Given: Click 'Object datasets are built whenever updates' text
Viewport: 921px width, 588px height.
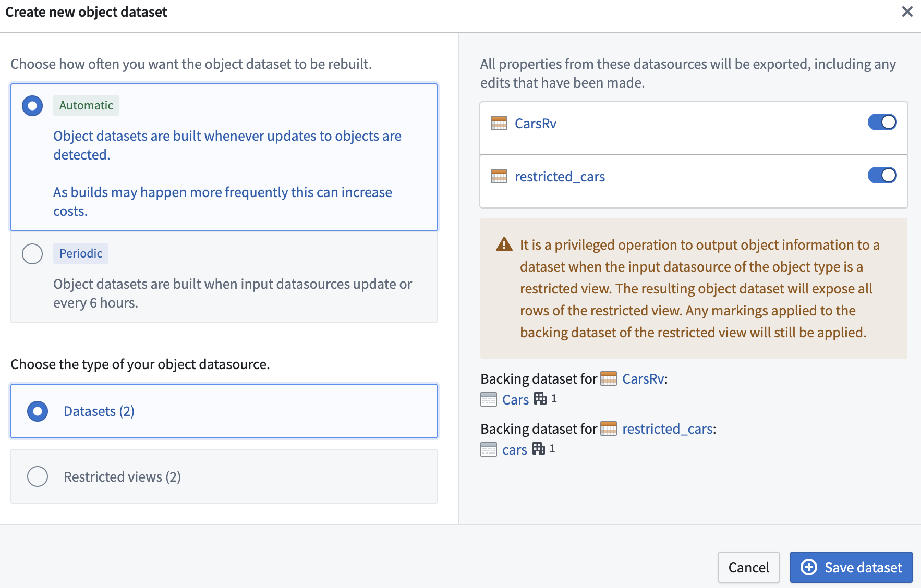Looking at the screenshot, I should pyautogui.click(x=227, y=145).
